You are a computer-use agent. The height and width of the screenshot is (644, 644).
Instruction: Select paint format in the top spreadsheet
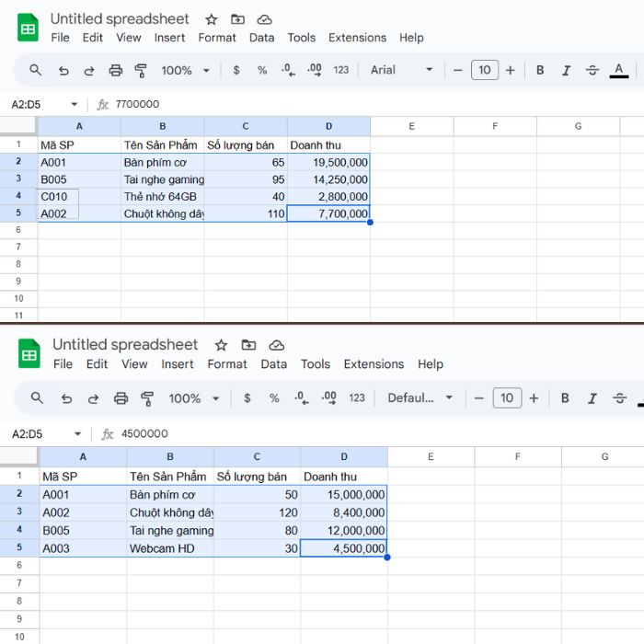coord(141,71)
